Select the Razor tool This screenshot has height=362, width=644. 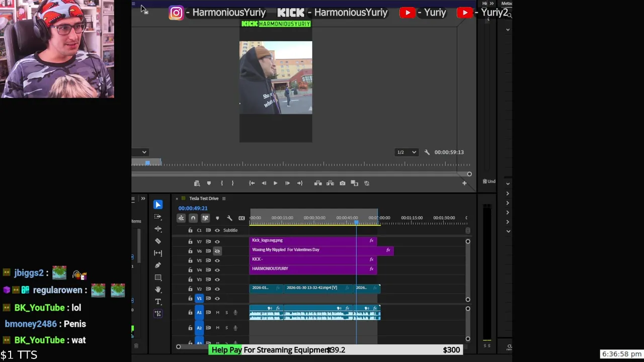(x=158, y=241)
